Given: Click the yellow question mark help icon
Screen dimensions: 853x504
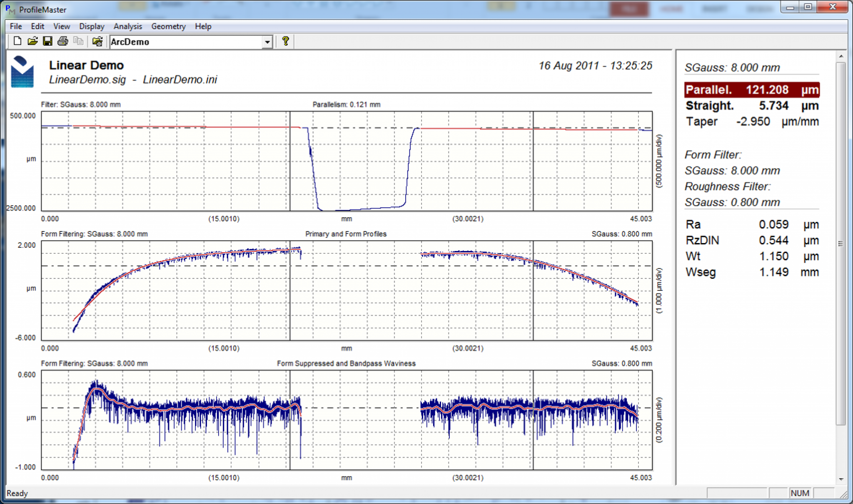Looking at the screenshot, I should click(285, 41).
